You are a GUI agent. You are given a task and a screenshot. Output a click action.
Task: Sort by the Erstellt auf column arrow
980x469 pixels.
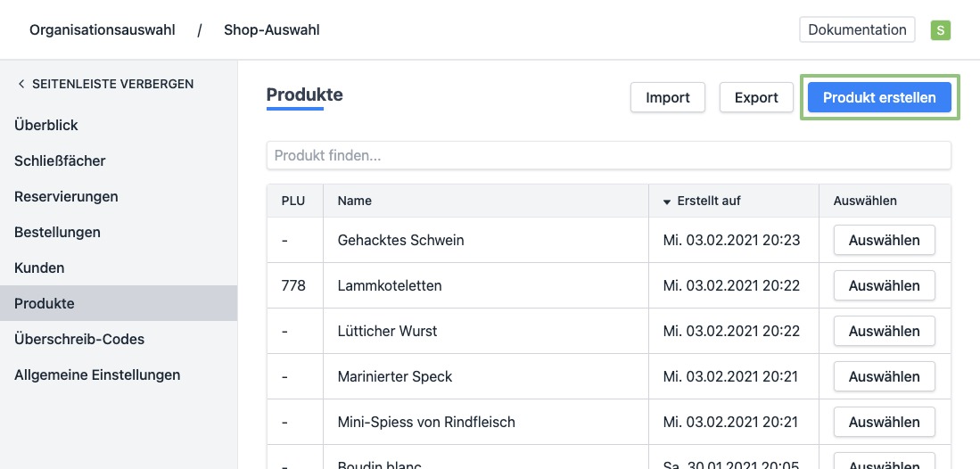click(x=667, y=202)
